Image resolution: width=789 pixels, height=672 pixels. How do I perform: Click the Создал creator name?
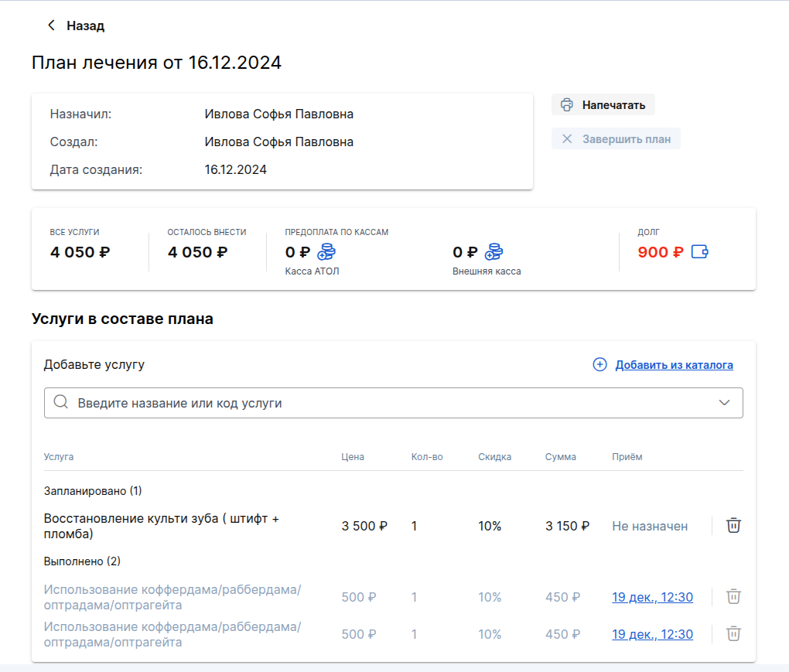coord(278,142)
